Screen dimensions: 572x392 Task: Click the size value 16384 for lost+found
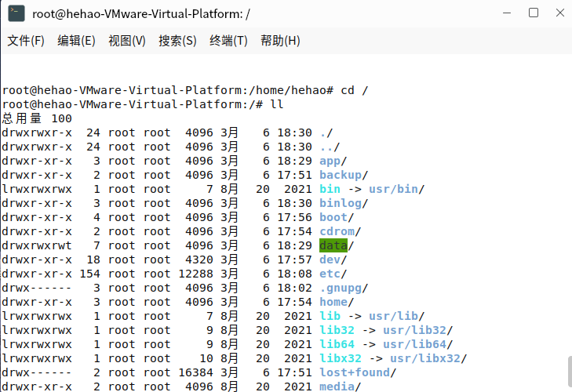click(195, 372)
